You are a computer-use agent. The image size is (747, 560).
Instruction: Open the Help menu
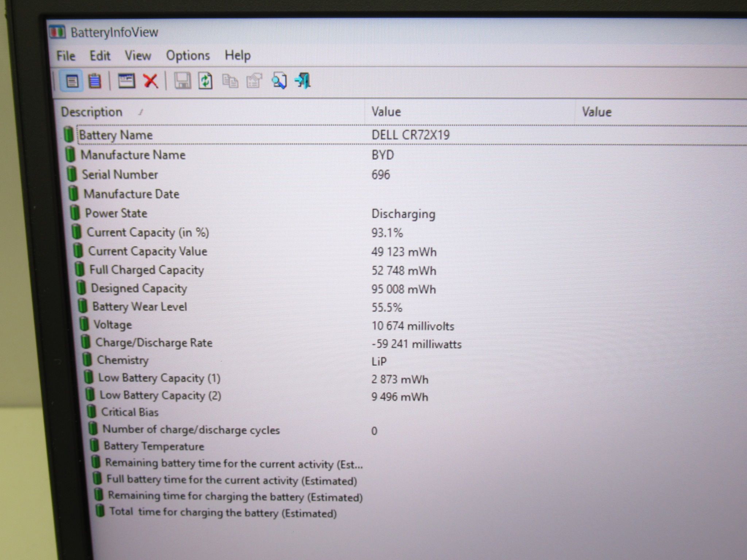(x=237, y=55)
